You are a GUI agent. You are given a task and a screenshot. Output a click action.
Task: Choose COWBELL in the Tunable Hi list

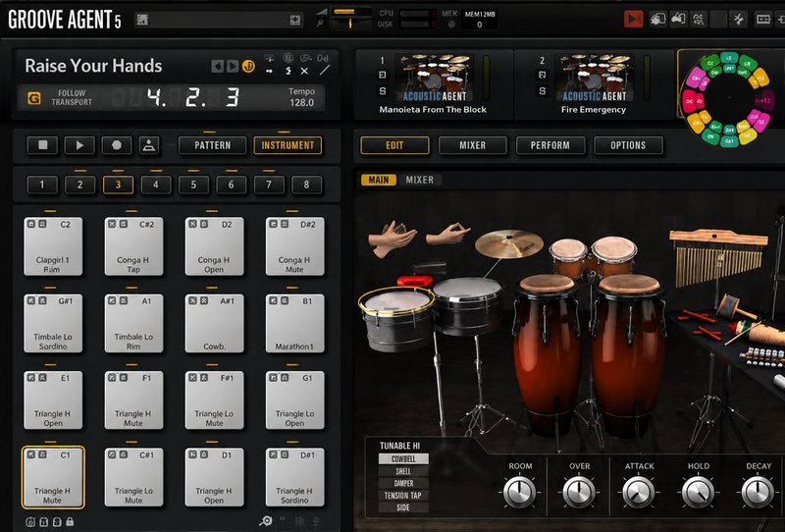[403, 458]
